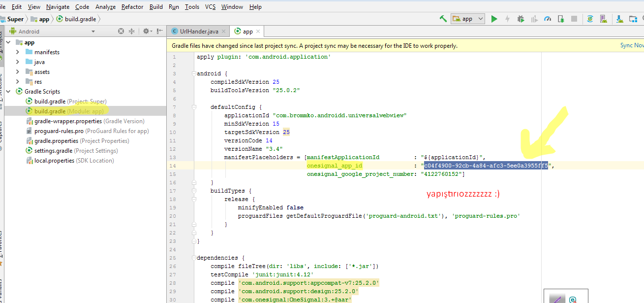Image resolution: width=644 pixels, height=303 pixels.
Task: Click the assets folder icon
Action: point(29,72)
